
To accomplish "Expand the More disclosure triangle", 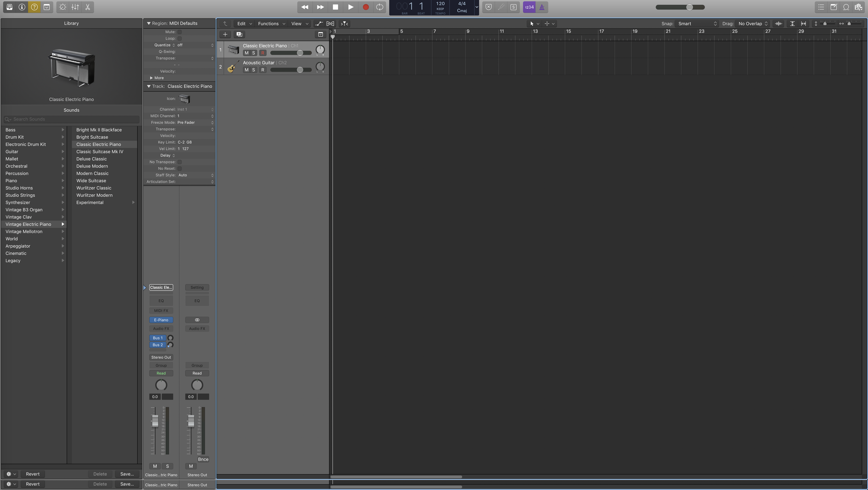I will 152,78.
